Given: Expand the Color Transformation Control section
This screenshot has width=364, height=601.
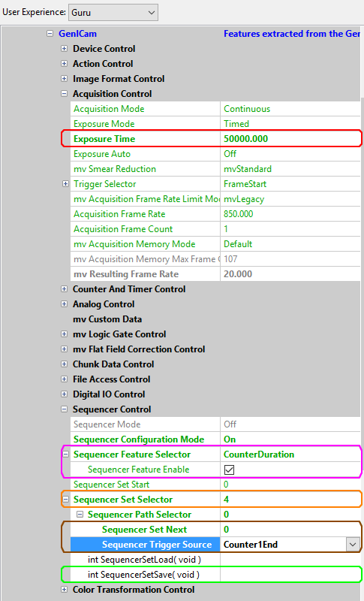Looking at the screenshot, I should pos(65,590).
